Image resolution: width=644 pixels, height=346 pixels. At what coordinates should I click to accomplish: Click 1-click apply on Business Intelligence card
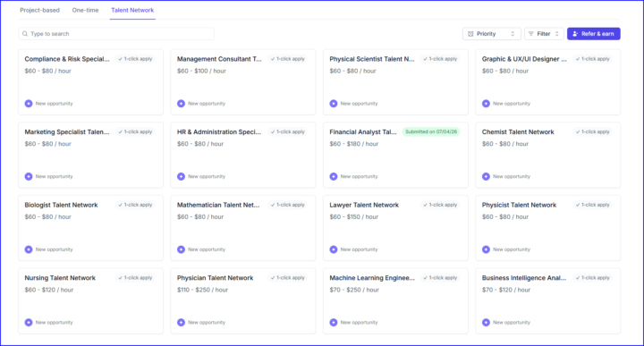click(593, 278)
